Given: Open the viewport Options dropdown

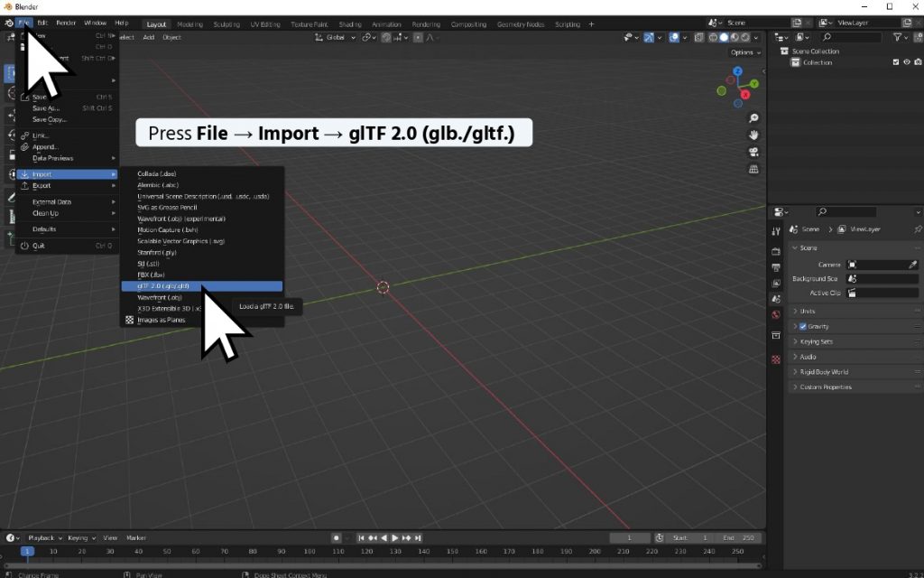Looking at the screenshot, I should tap(745, 52).
